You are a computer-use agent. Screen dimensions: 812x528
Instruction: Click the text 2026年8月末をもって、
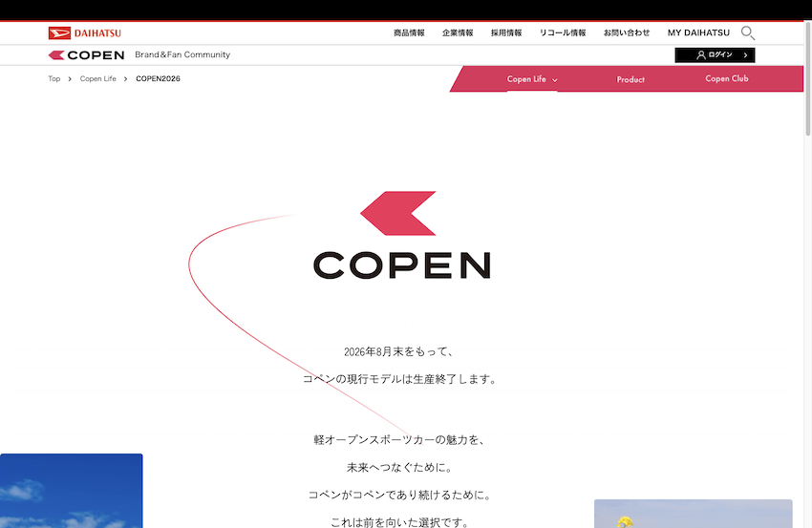pos(399,352)
